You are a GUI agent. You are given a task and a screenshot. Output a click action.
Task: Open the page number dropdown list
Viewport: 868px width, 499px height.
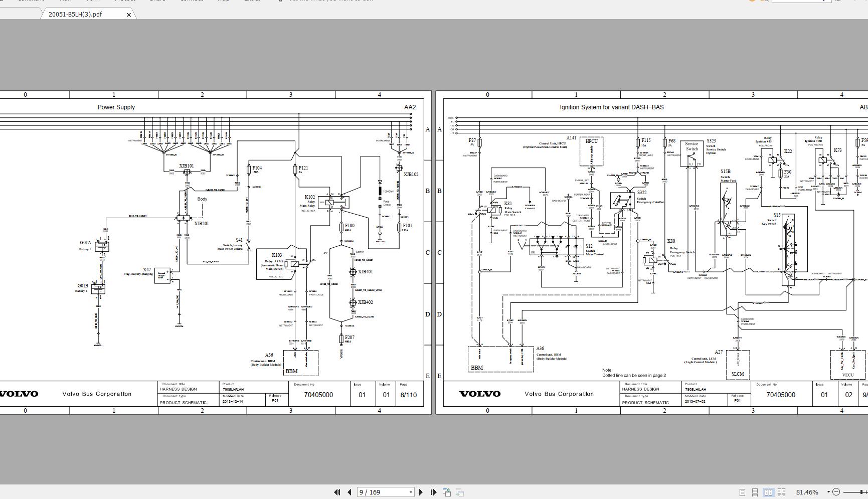(411, 492)
